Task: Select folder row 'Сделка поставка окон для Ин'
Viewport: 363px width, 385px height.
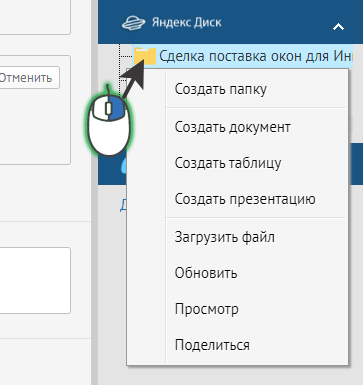Action: coord(242,56)
